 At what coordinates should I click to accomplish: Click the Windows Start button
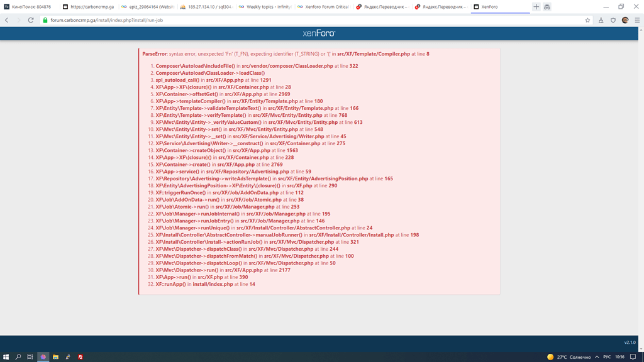click(6, 357)
